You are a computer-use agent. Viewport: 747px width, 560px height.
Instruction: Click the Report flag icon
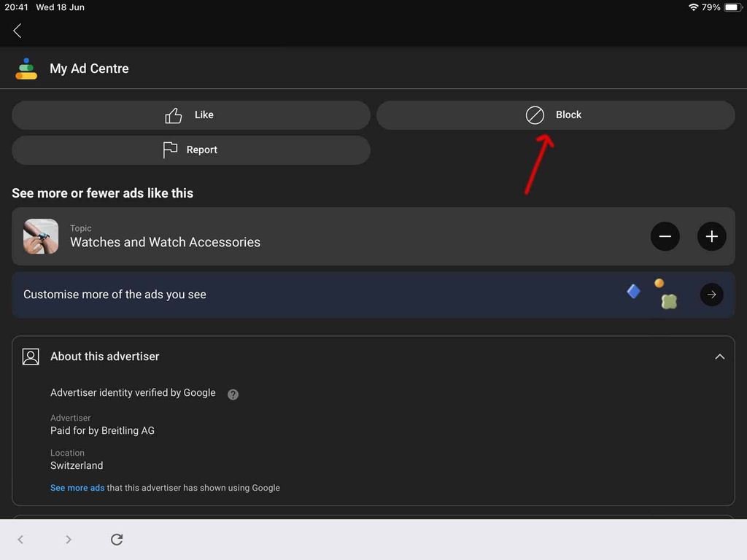click(x=170, y=150)
